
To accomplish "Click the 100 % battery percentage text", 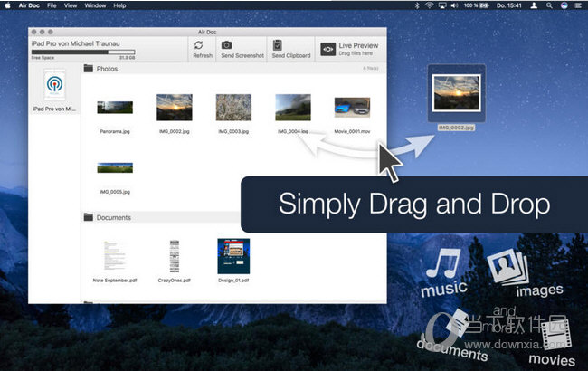I will tap(471, 5).
